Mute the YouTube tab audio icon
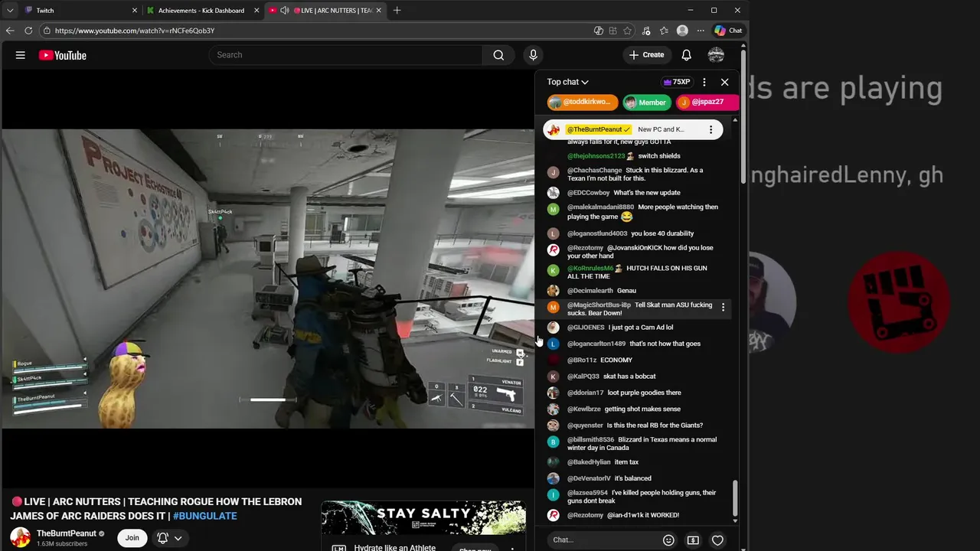980x551 pixels. [x=285, y=11]
